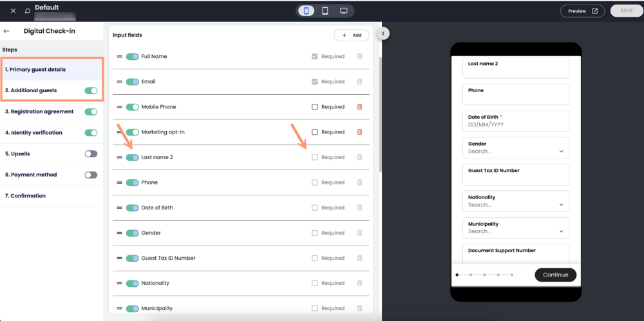Check the Required box for Mobile Phone
The image size is (644, 321).
[315, 107]
